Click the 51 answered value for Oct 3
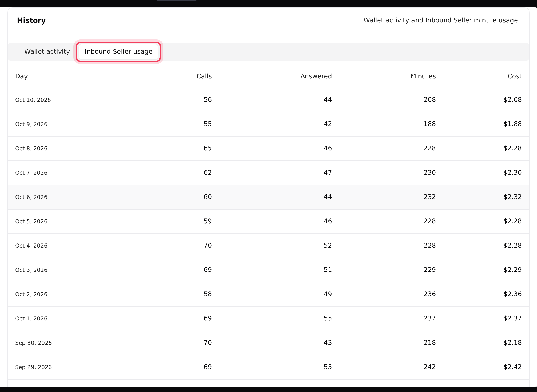The image size is (537, 392). (328, 270)
